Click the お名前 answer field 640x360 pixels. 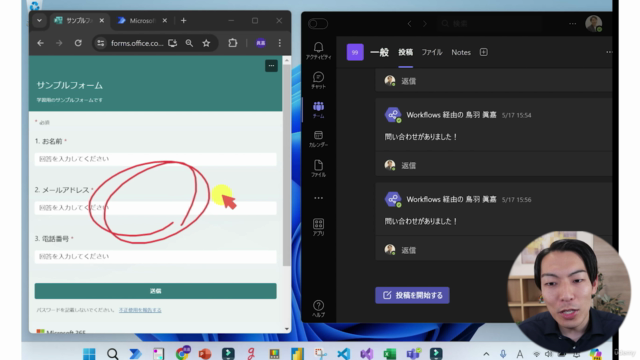(x=156, y=159)
